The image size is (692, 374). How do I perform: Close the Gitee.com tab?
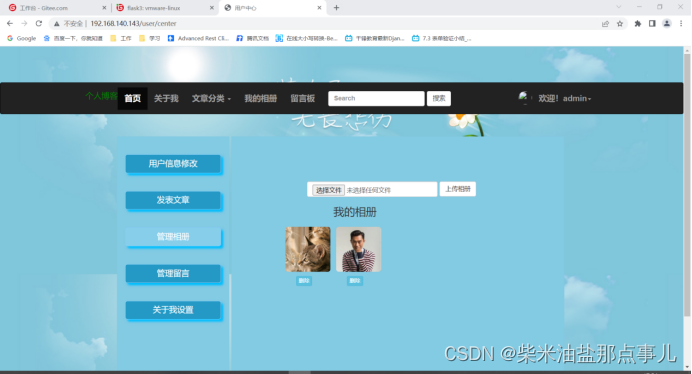coord(104,8)
